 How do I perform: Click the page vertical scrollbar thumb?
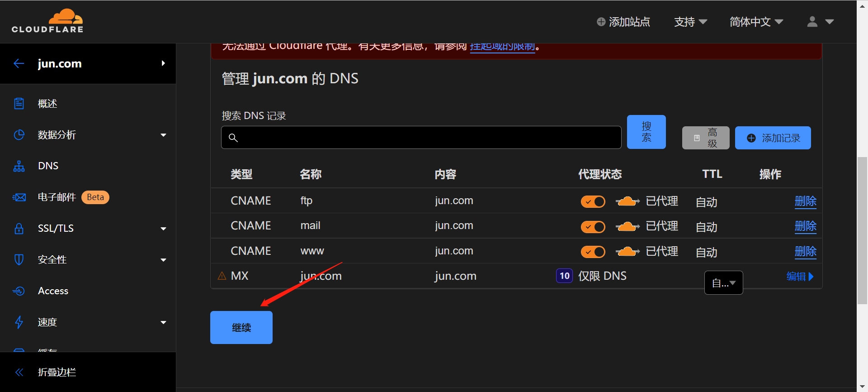863,231
